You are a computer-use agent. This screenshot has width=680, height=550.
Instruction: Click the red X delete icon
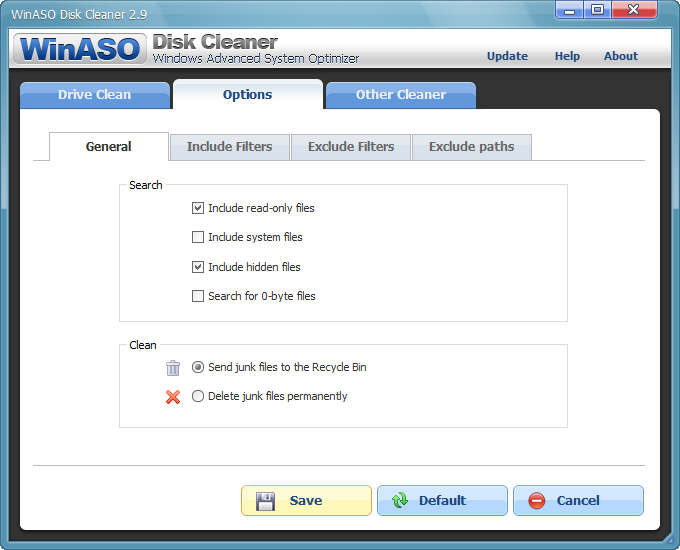(173, 396)
